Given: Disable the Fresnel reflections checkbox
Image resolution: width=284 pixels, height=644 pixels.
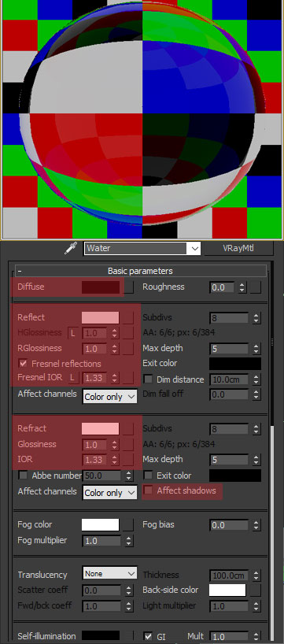Looking at the screenshot, I should point(24,364).
